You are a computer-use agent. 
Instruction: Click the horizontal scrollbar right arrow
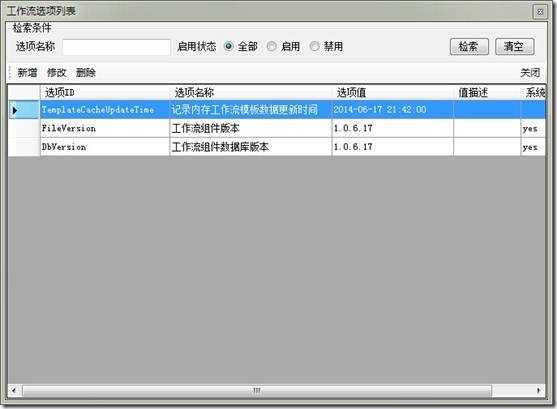click(539, 390)
